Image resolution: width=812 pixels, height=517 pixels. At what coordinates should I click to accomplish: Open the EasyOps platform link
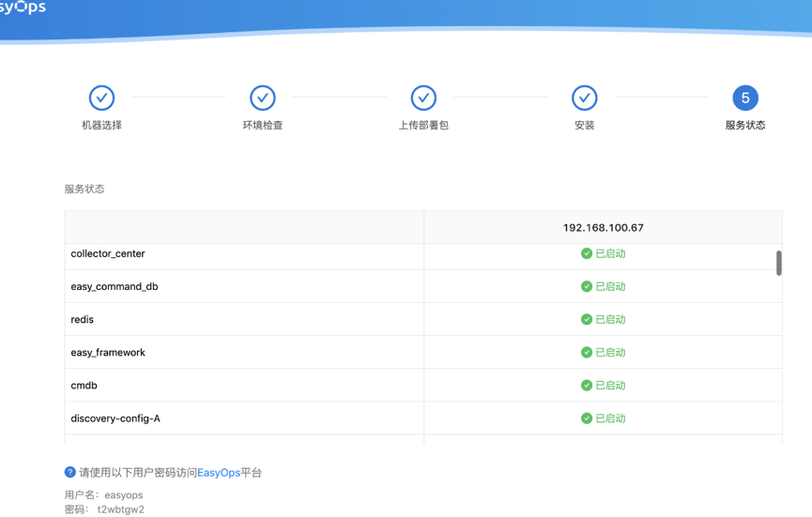[219, 473]
